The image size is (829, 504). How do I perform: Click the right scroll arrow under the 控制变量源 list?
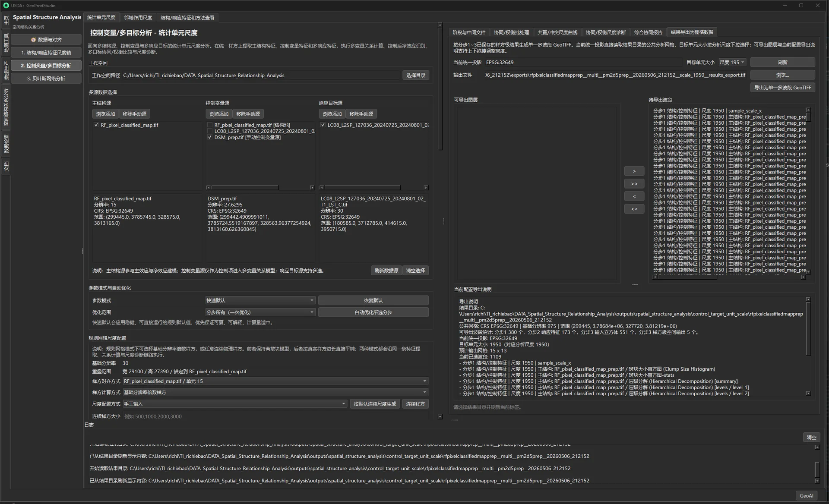[x=312, y=188]
